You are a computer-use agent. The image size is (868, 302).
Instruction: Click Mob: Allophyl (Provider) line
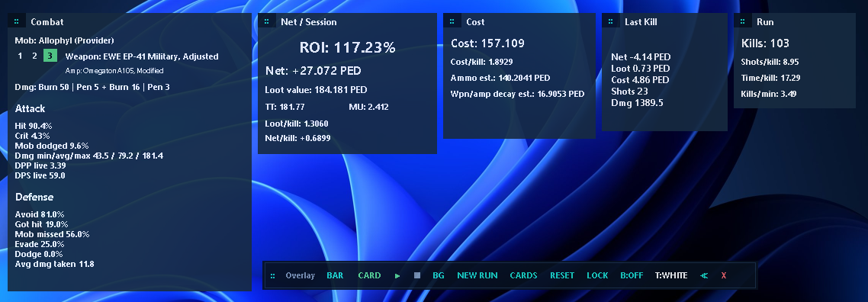tap(64, 40)
